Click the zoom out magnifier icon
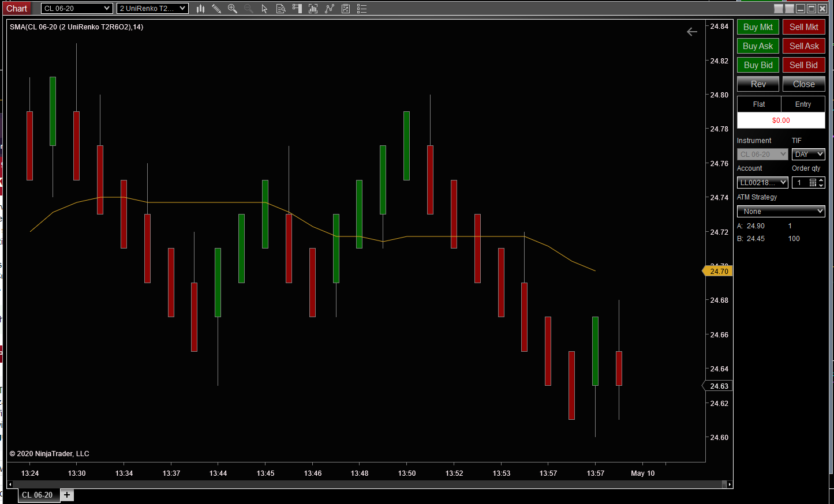The image size is (834, 504). 249,9
